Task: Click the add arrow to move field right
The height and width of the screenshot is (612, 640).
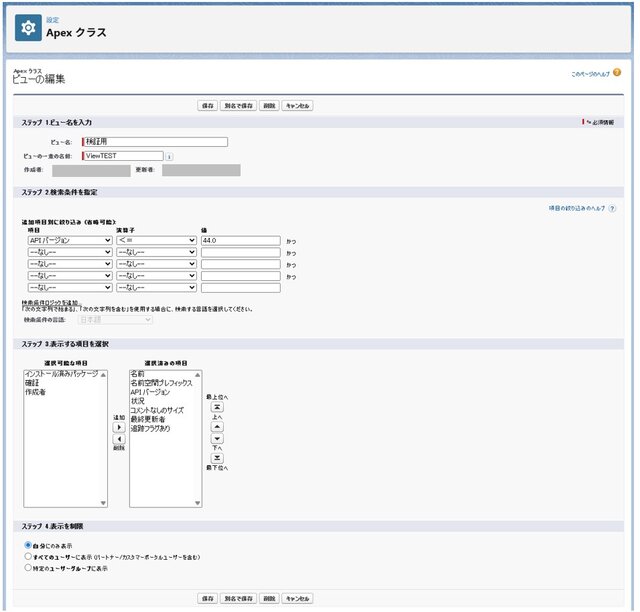Action: [x=119, y=427]
